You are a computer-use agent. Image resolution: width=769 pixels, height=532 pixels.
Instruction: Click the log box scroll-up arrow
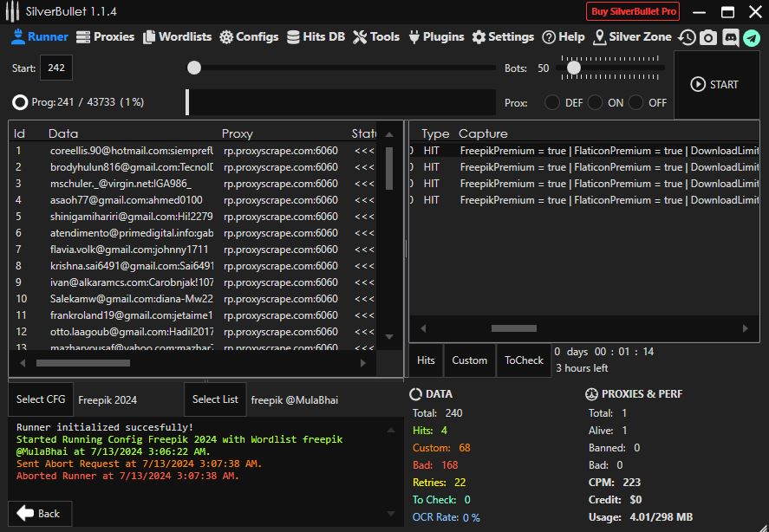391,430
